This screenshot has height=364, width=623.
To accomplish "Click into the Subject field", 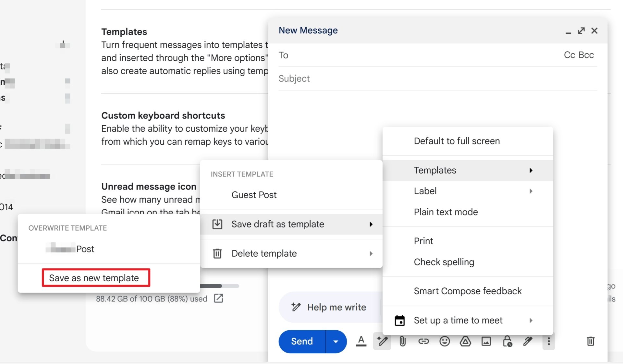I will point(437,79).
